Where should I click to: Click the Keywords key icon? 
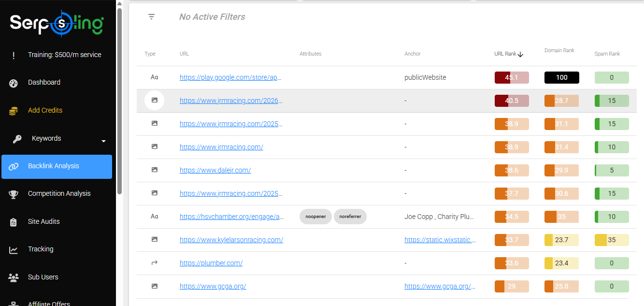pyautogui.click(x=17, y=139)
